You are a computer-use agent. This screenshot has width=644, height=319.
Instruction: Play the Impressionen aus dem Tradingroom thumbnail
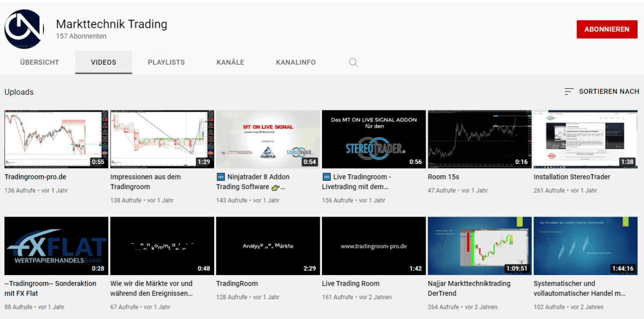pyautogui.click(x=162, y=138)
